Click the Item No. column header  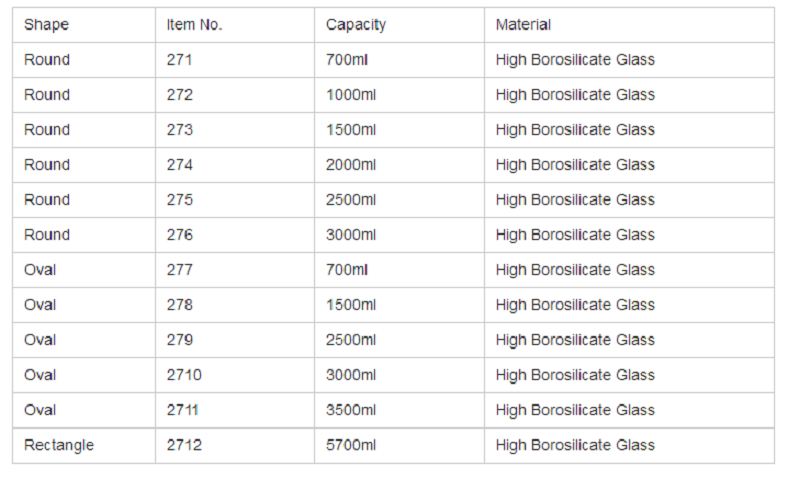pos(194,25)
